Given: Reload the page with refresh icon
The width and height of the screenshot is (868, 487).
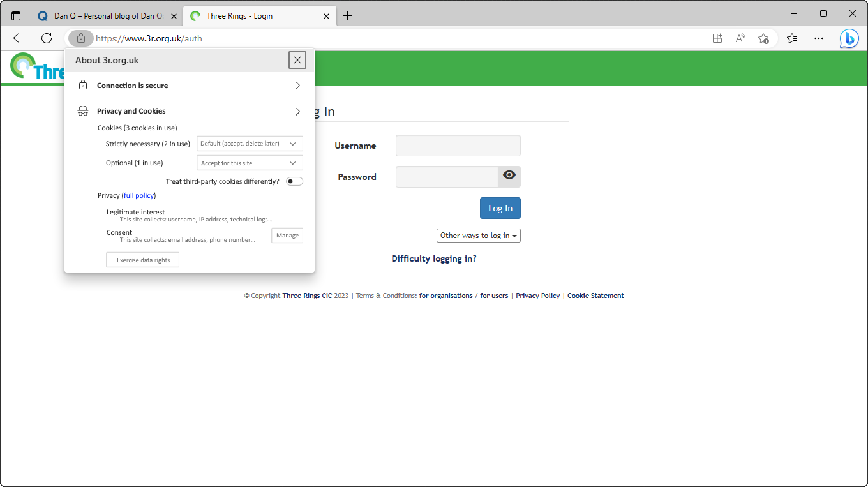Looking at the screenshot, I should click(x=47, y=38).
